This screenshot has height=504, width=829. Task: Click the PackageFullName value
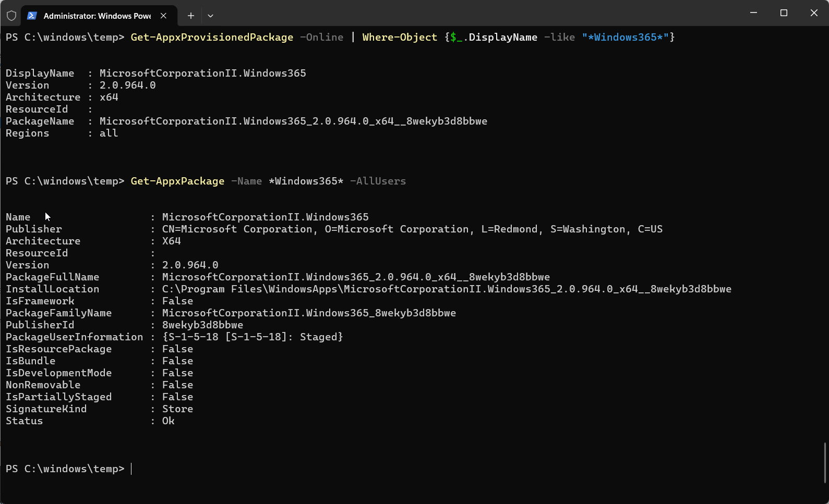pyautogui.click(x=355, y=277)
